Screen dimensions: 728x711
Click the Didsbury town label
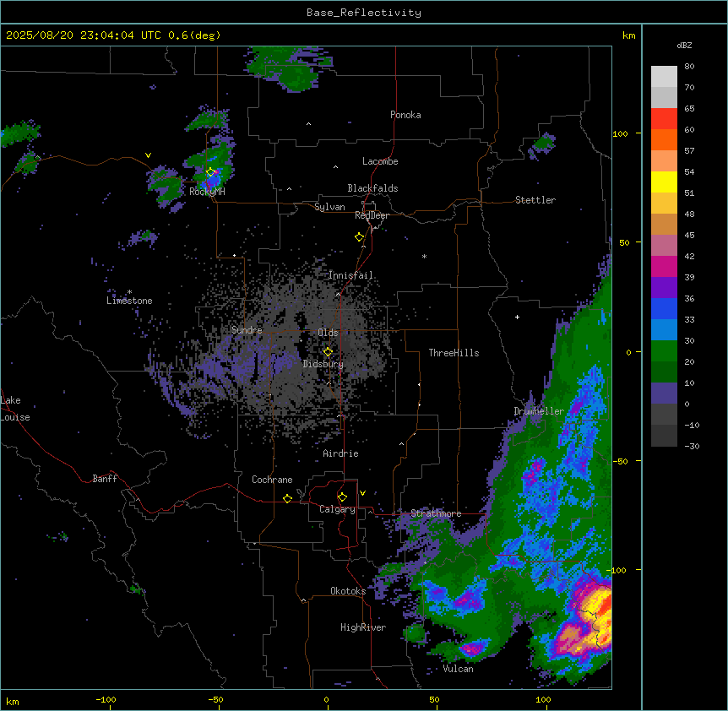click(323, 364)
